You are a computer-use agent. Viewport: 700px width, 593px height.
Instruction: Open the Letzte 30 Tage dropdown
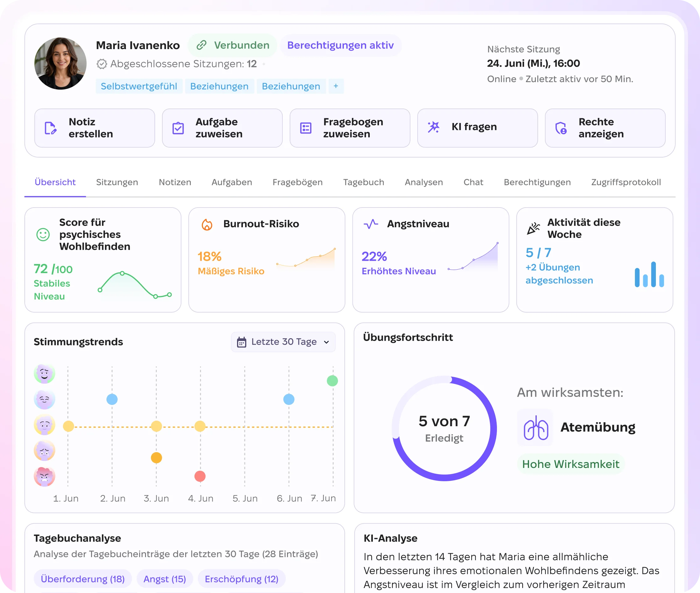pyautogui.click(x=283, y=342)
